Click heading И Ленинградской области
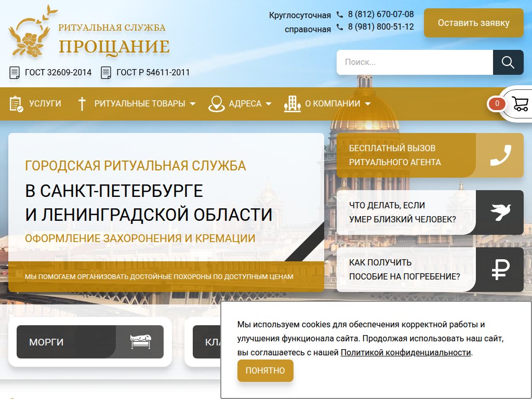Viewport: 532px width, 399px height. 149,215
